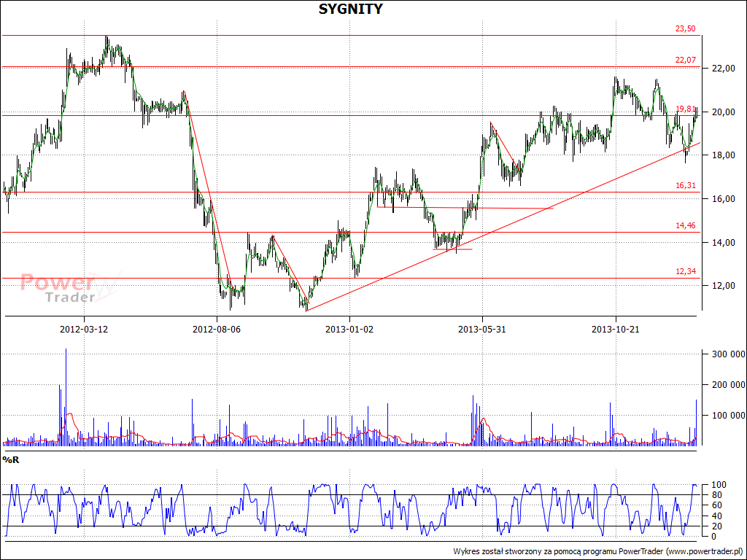The width and height of the screenshot is (747, 560).
Task: Click the 200 000 volume axis value
Action: click(728, 385)
